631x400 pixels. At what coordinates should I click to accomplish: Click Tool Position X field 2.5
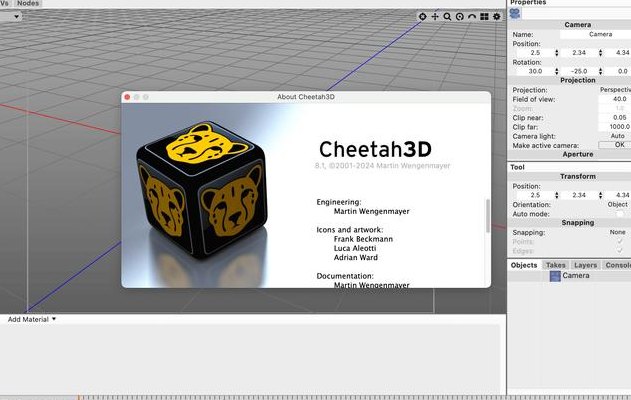click(535, 195)
